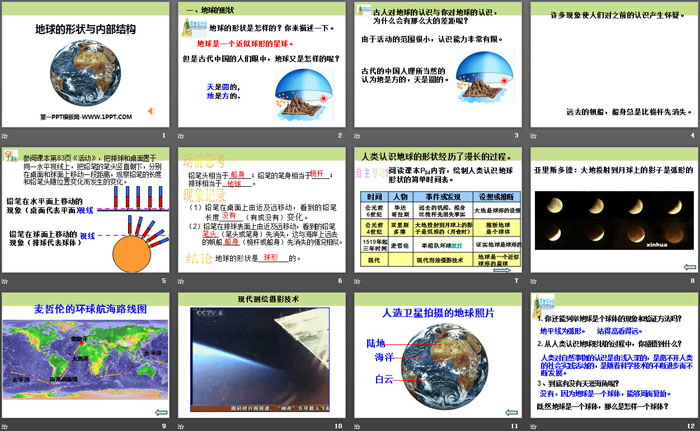Select slide 3 thumbnail about ancient views

click(438, 65)
